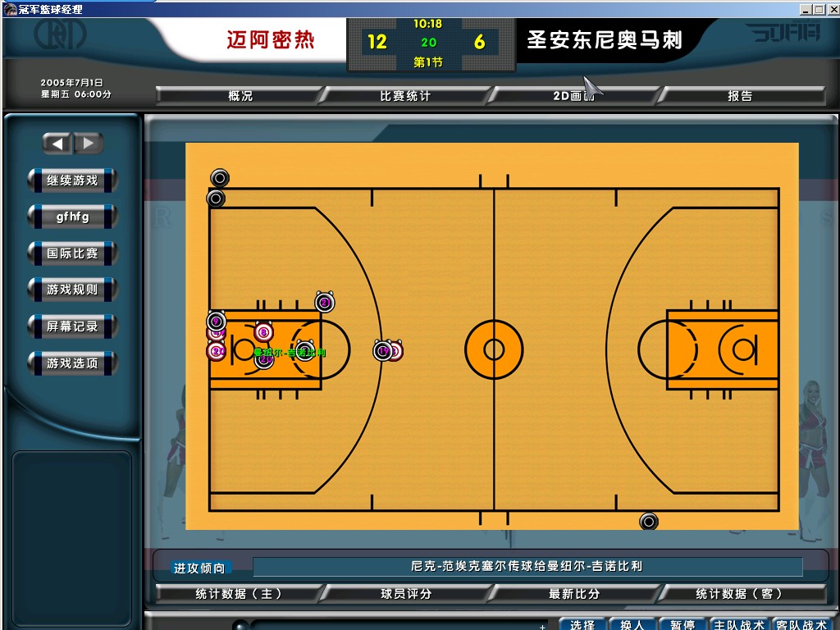Select white player marker number 8
Screen dimensions: 840x630
(263, 332)
